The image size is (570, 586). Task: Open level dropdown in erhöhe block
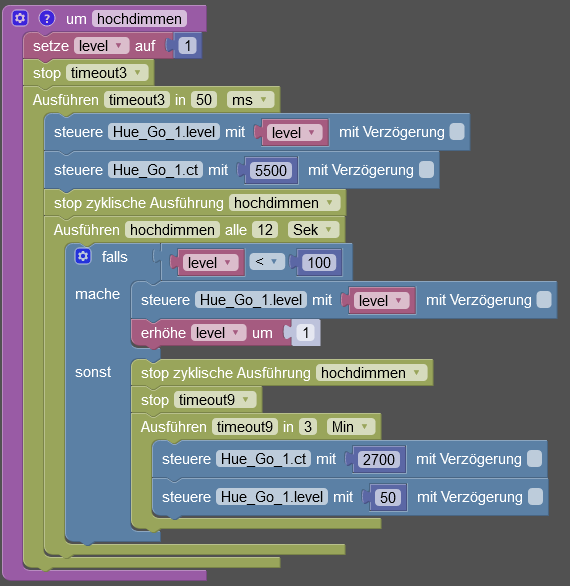coord(219,333)
